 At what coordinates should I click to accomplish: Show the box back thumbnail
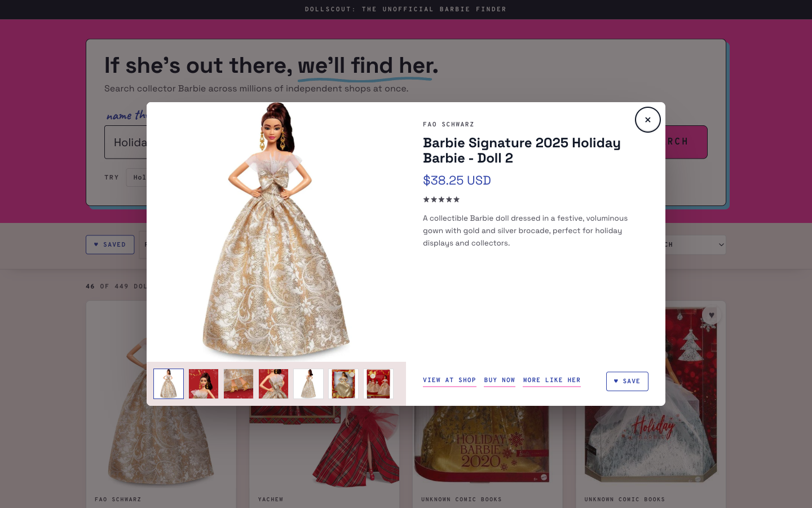[378, 384]
